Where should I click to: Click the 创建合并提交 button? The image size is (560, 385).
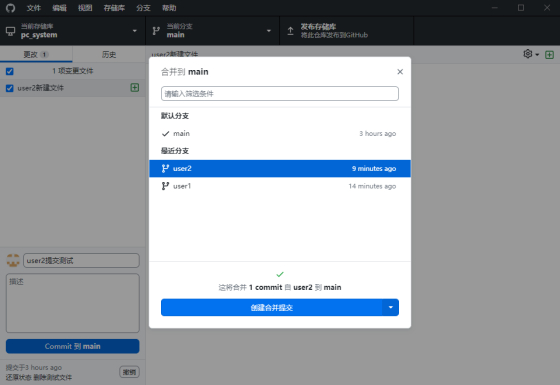271,308
